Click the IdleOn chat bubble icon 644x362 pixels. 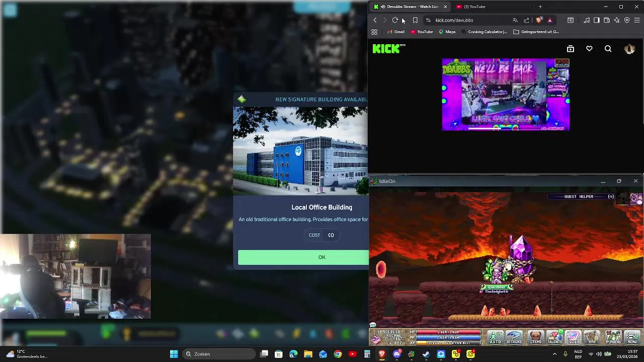tap(373, 325)
